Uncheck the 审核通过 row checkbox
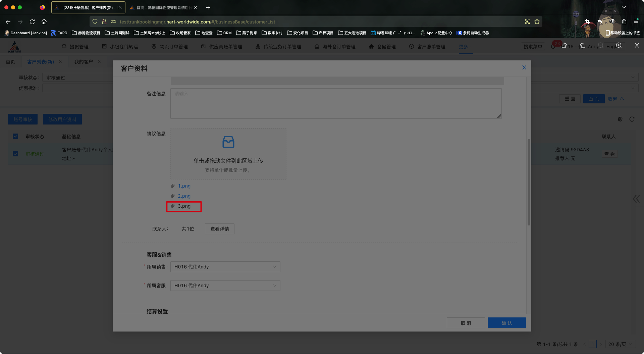Screen dimensions: 644x354 (x=15, y=154)
